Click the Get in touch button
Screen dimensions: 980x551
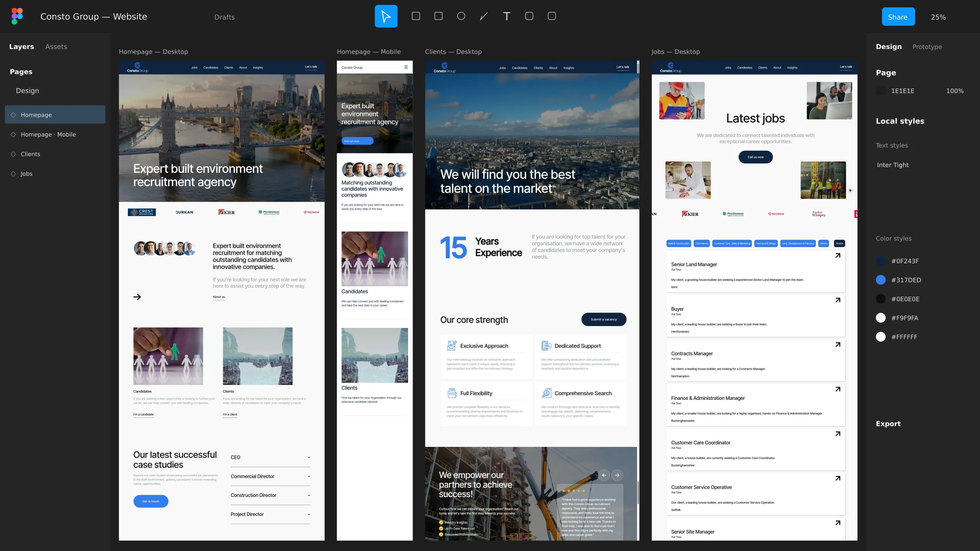tap(151, 501)
